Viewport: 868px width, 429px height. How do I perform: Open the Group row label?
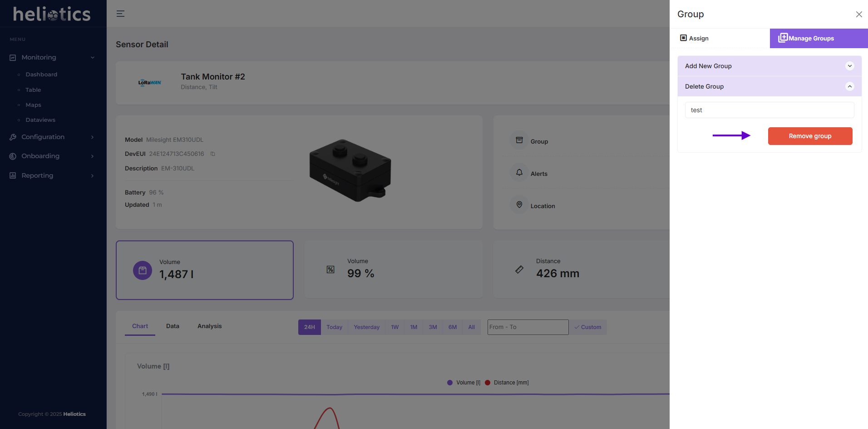click(x=539, y=141)
